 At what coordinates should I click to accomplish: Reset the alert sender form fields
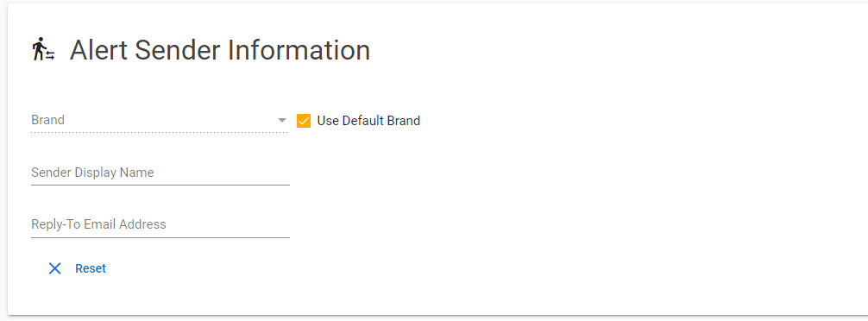pos(77,268)
